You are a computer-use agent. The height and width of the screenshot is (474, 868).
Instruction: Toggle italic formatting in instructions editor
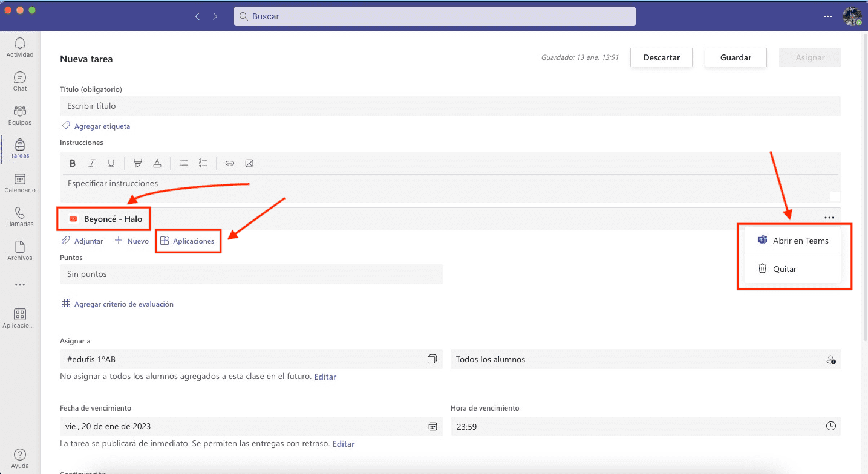pos(92,163)
